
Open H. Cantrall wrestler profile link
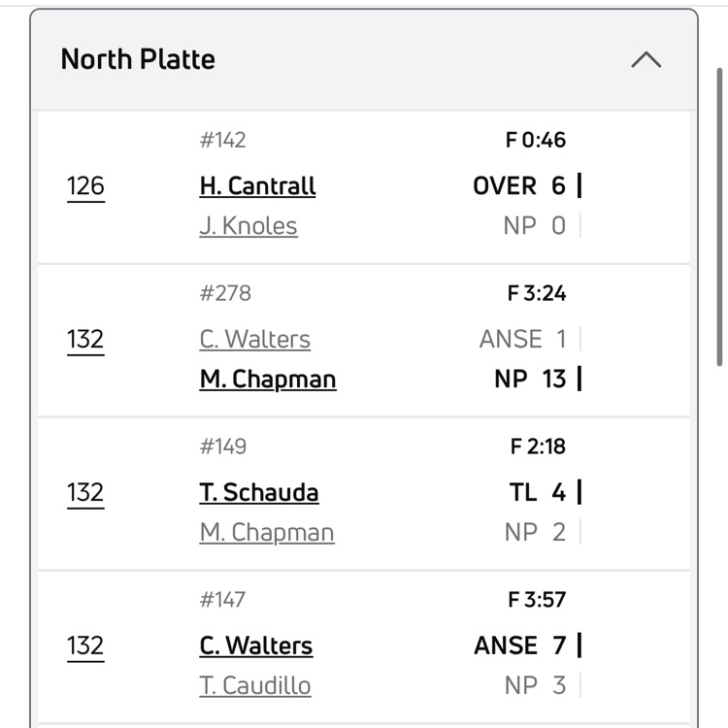click(257, 185)
